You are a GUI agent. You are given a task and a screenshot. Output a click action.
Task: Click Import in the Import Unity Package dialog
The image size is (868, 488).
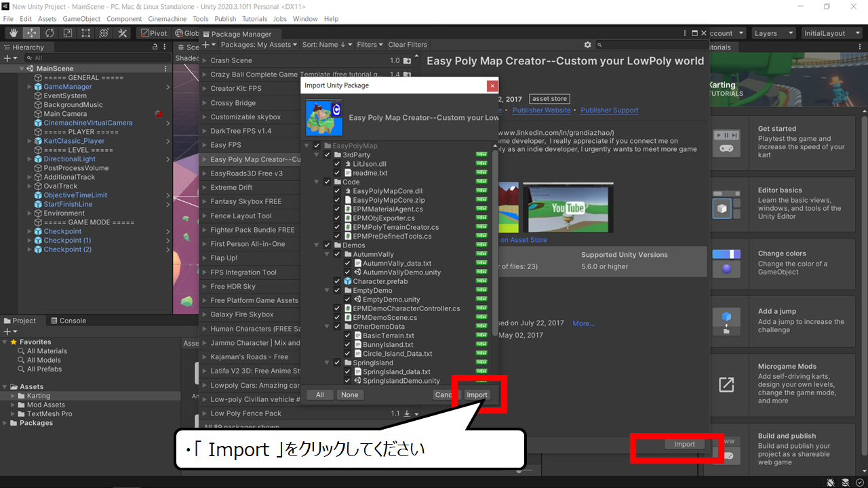[x=477, y=394]
